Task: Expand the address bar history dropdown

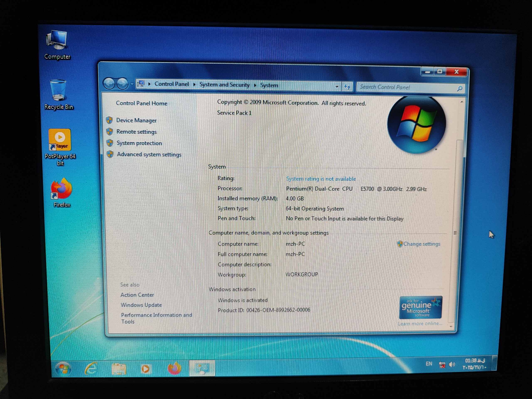Action: [x=337, y=87]
